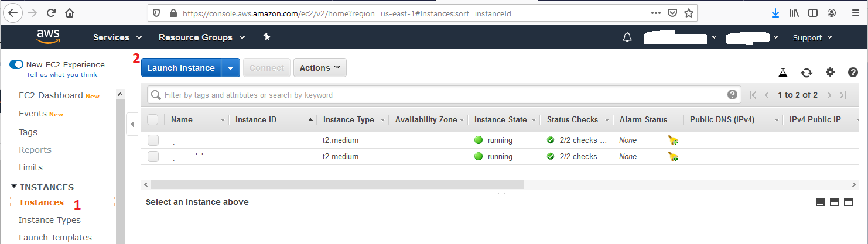Set details pane to middle split layout icon
The width and height of the screenshot is (868, 244).
[x=834, y=202]
